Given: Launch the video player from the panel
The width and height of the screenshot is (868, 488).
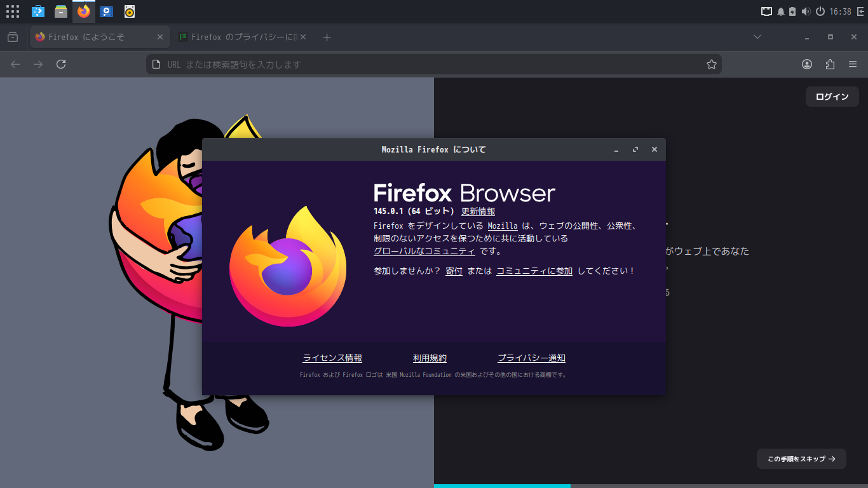Looking at the screenshot, I should pyautogui.click(x=107, y=11).
